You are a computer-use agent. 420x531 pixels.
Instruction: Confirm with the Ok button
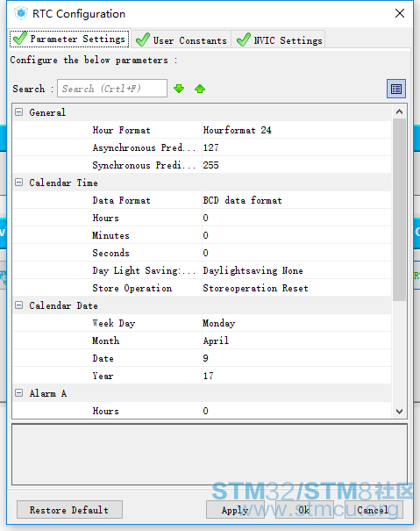[304, 510]
